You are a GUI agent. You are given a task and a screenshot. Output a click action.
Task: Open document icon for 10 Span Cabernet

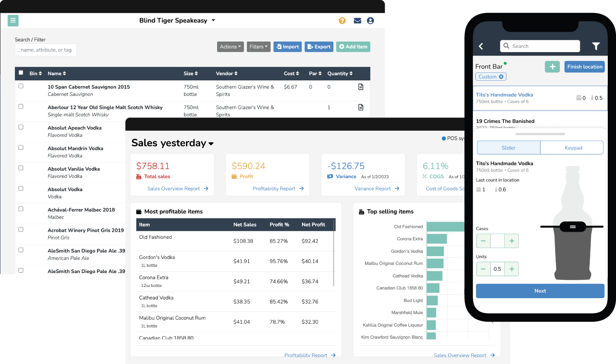[361, 87]
